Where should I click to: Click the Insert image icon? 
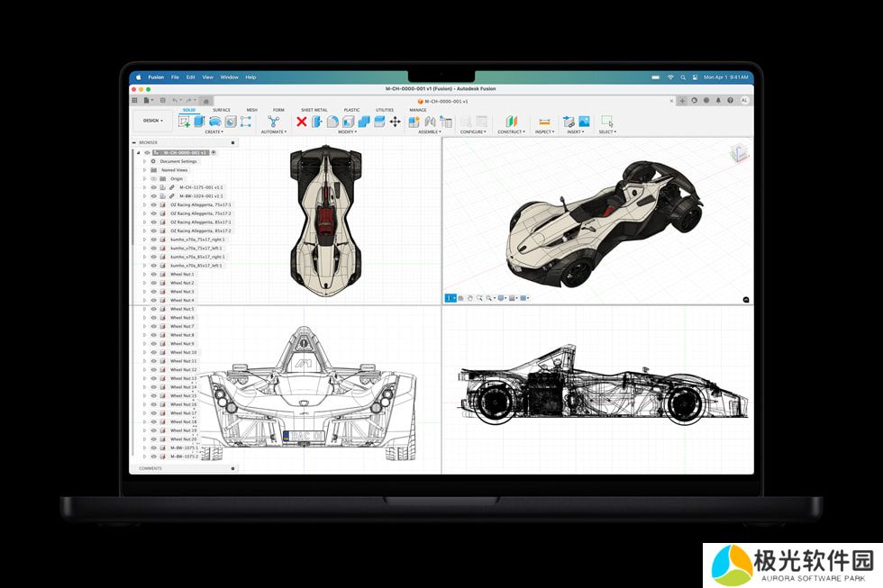(584, 122)
